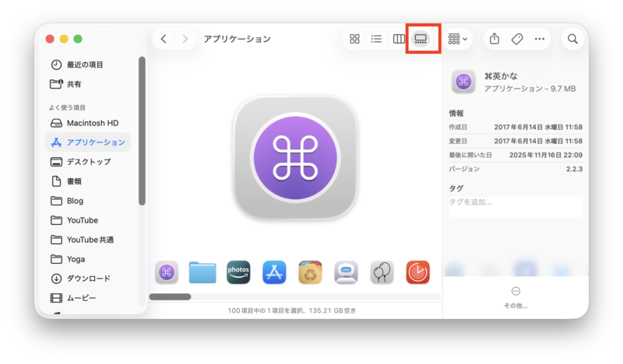Open Macintosh HD in sidebar
623x364 pixels.
(92, 123)
